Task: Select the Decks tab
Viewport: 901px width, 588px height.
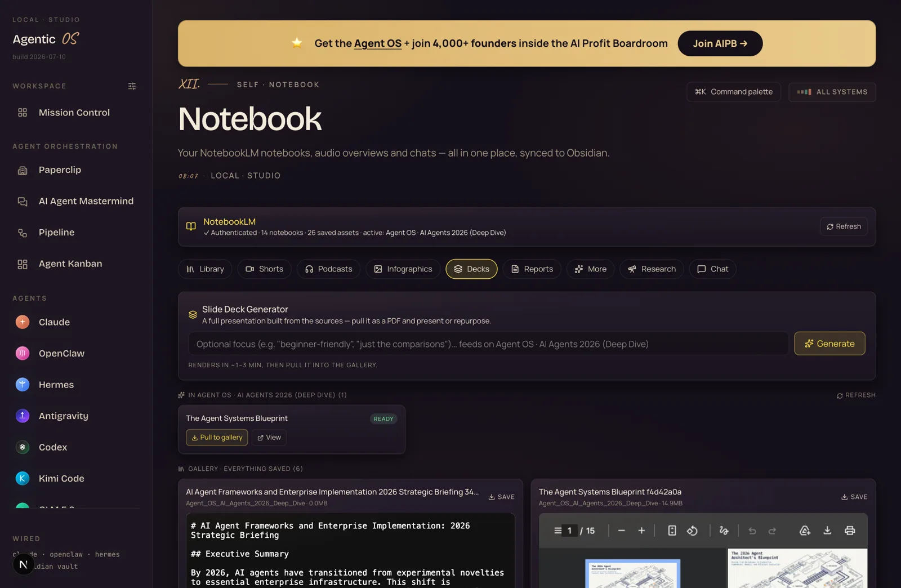Action: click(471, 269)
